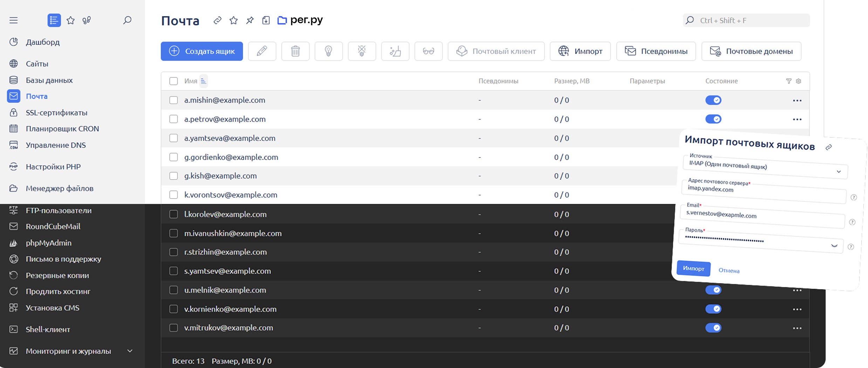This screenshot has width=868, height=368.
Task: Click the crossed-out bulb disable icon
Action: (362, 51)
